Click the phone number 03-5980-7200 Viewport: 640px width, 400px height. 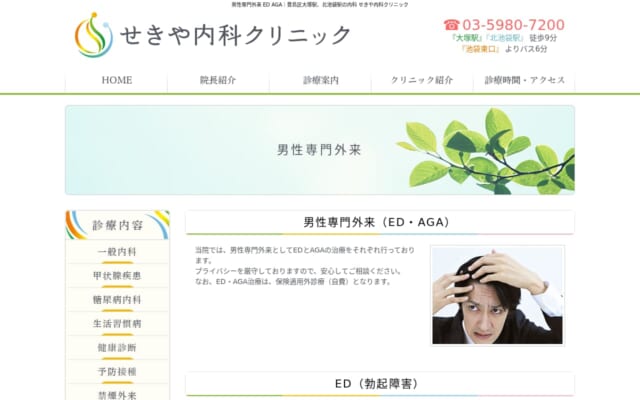click(513, 25)
